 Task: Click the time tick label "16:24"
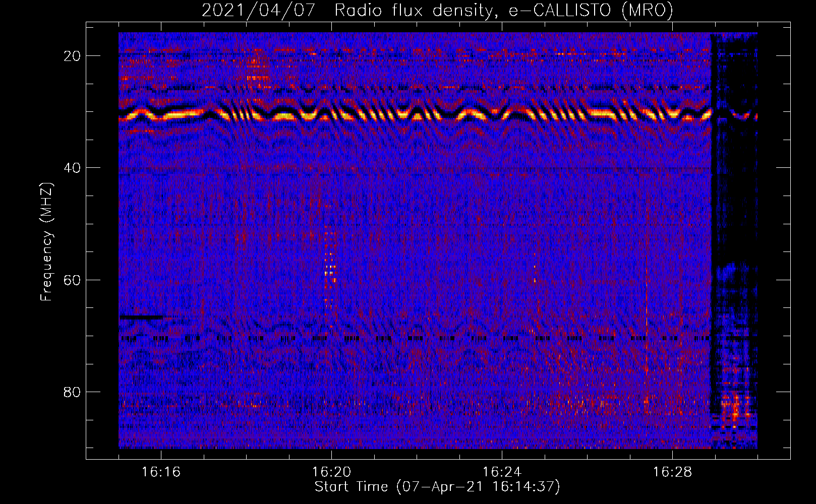502,472
